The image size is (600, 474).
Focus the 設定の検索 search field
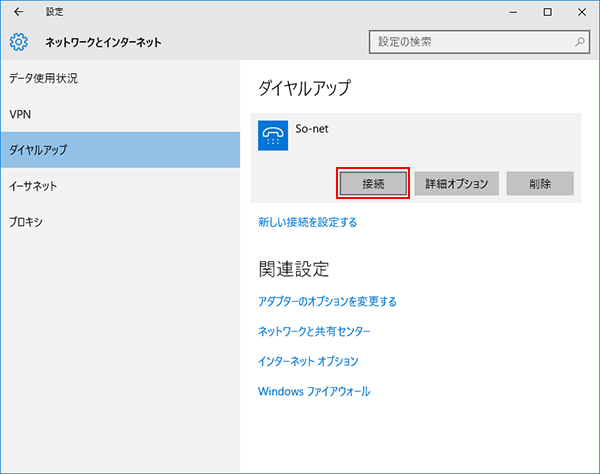tap(470, 43)
